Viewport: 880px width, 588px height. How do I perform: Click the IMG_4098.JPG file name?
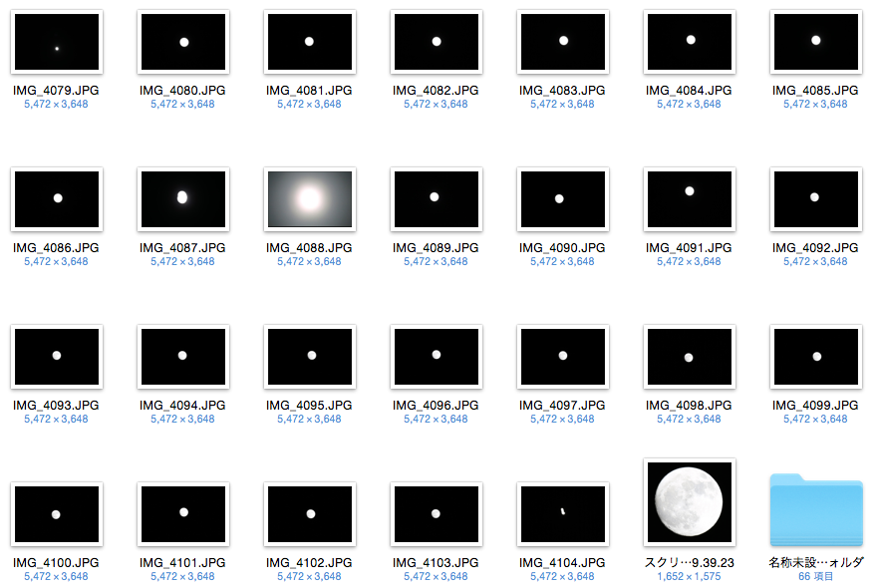[x=689, y=405]
